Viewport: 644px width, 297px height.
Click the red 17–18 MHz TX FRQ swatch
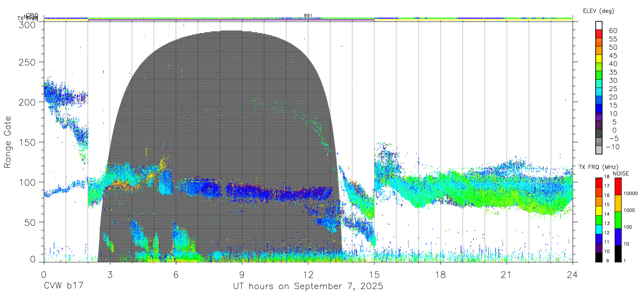point(598,182)
